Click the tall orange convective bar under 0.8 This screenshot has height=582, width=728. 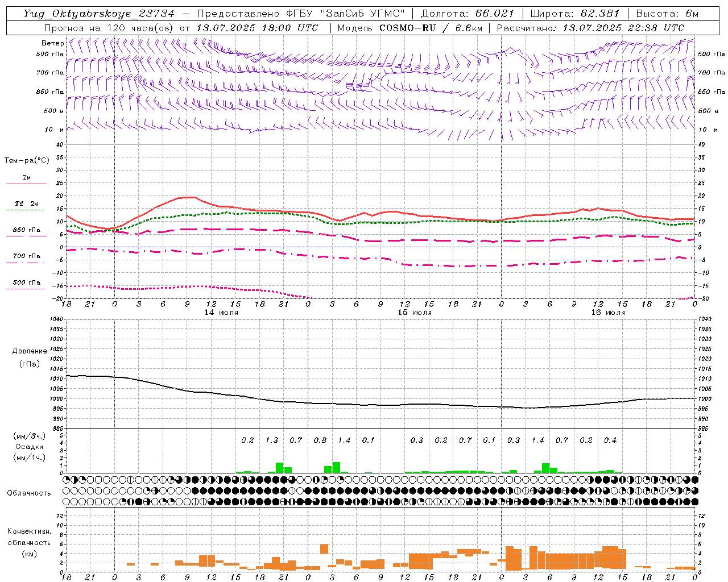324,549
